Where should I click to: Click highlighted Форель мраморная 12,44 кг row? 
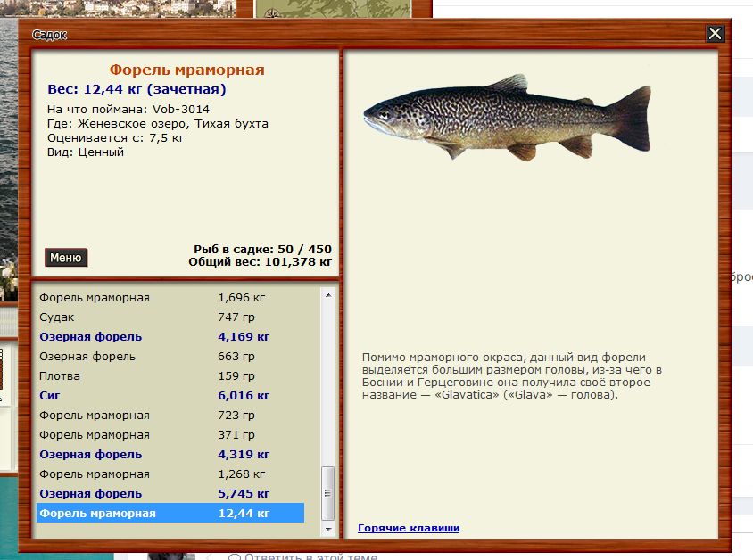170,514
